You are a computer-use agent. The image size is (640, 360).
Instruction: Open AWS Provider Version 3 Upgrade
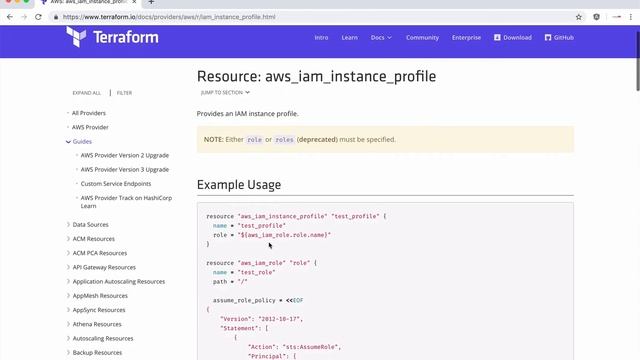pos(124,170)
